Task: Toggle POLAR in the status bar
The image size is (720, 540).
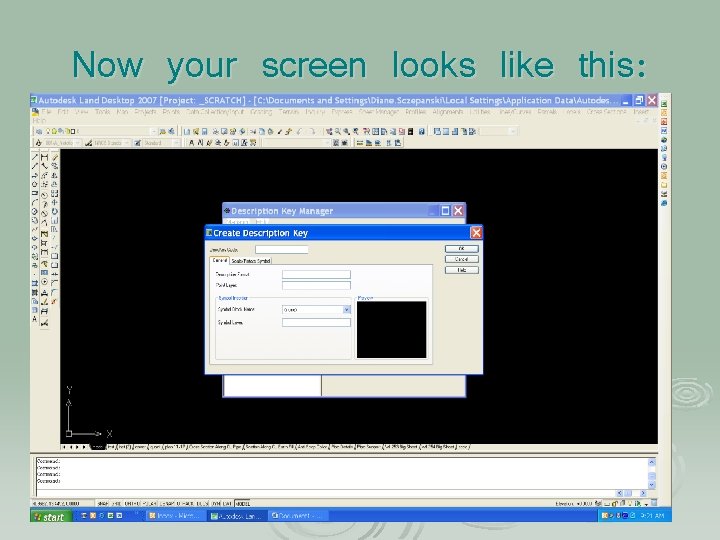Action: (x=150, y=503)
